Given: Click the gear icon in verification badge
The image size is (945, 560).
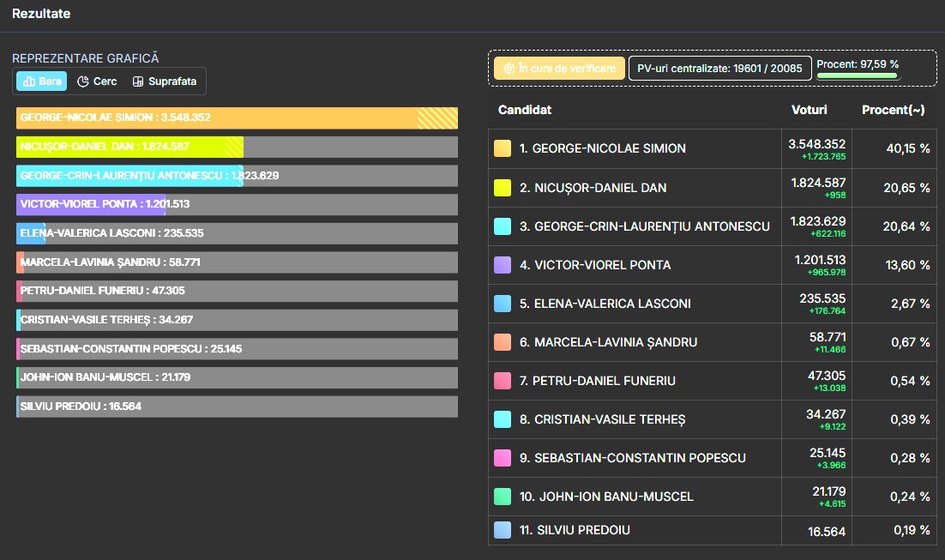Looking at the screenshot, I should [509, 69].
